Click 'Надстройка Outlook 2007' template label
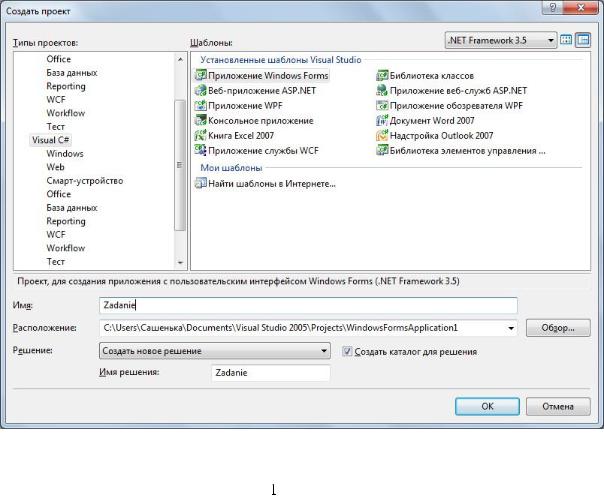This screenshot has height=499, width=604. point(441,136)
